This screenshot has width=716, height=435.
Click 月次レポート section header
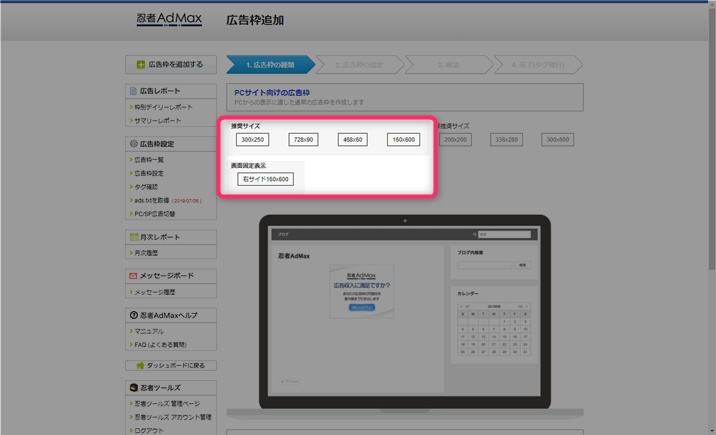click(171, 237)
